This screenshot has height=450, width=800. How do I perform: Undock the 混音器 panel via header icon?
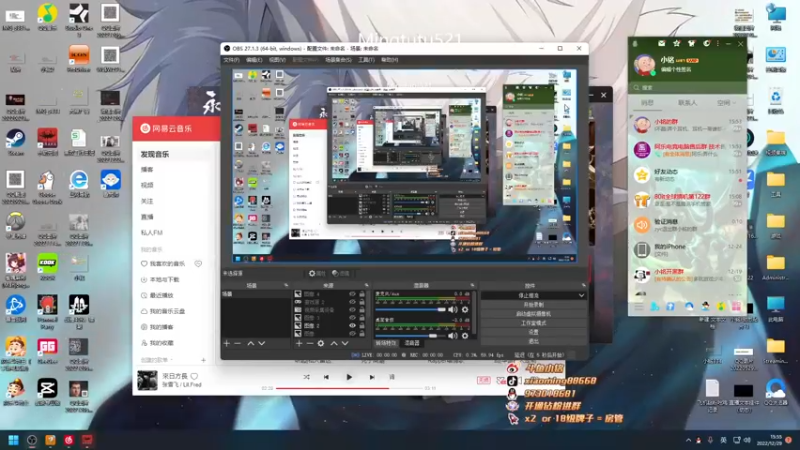[472, 285]
